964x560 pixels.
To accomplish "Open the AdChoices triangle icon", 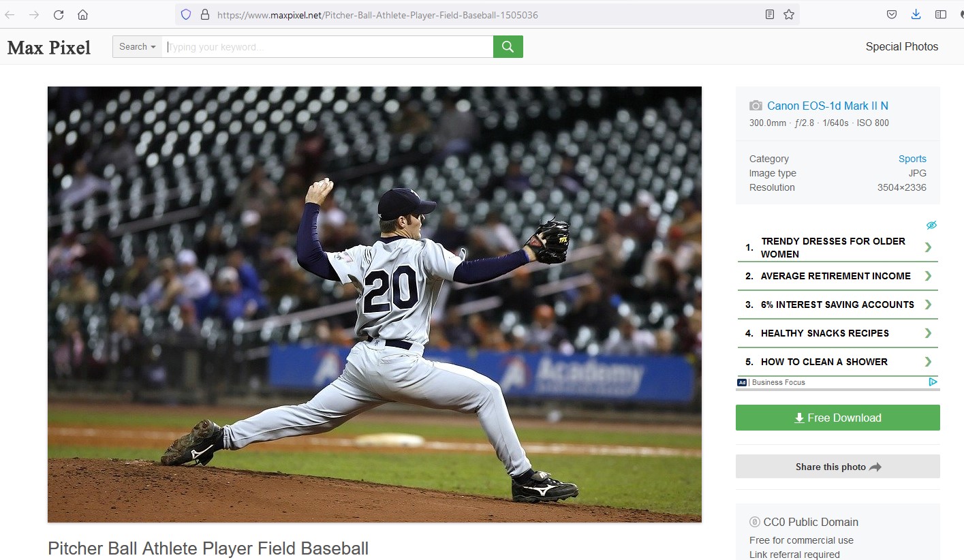I will point(933,382).
